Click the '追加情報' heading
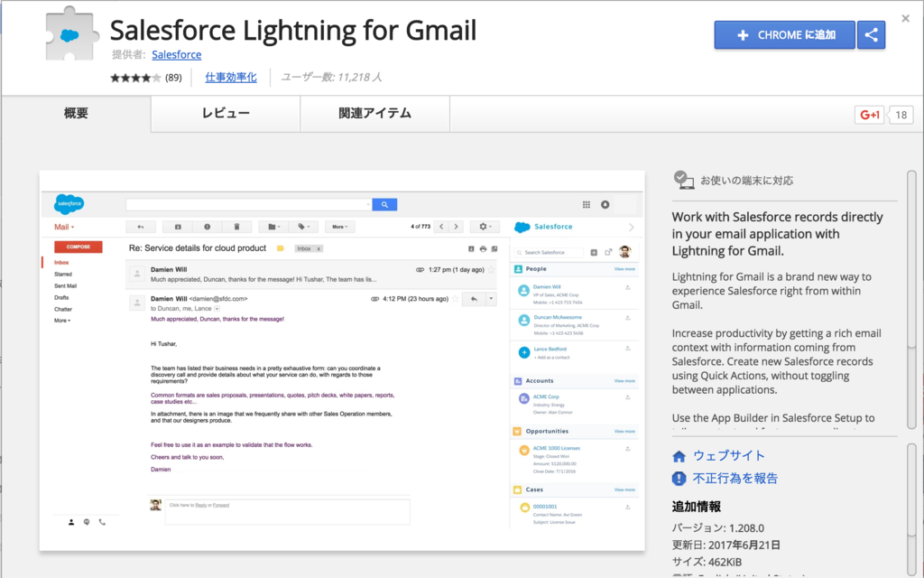924x578 pixels. [696, 507]
